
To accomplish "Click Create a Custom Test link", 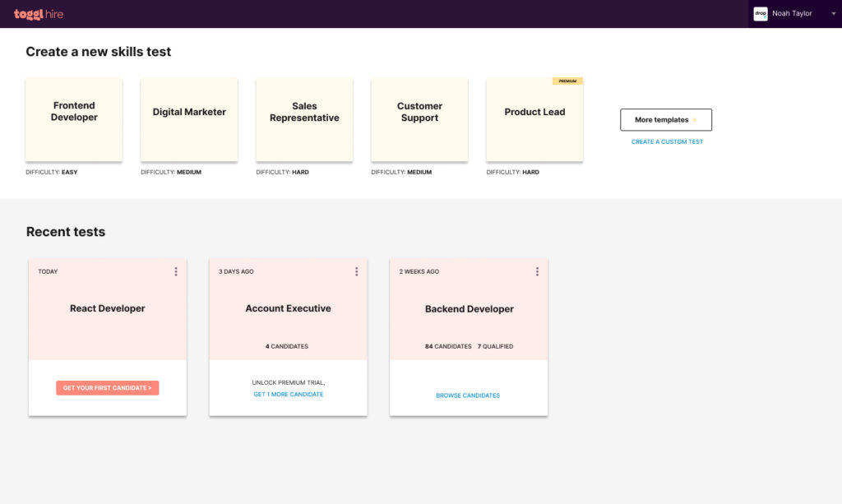I will (667, 142).
